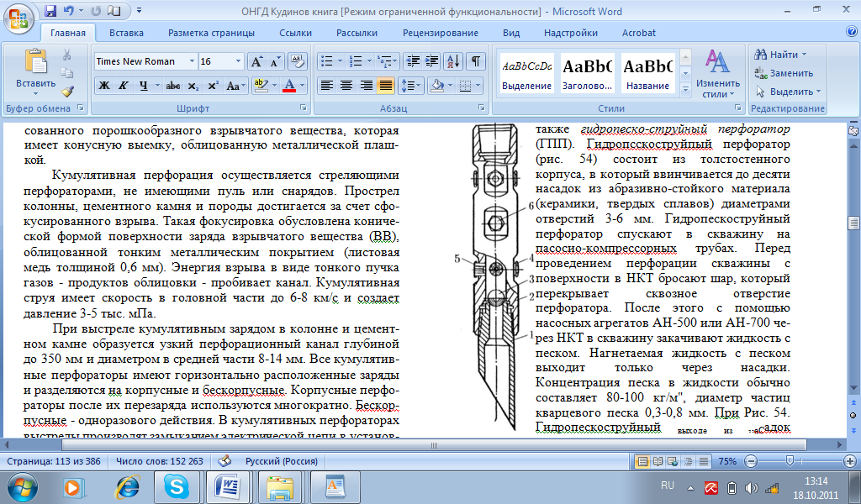Toggle Italic (К) formatting
The image size is (861, 504).
click(x=124, y=86)
